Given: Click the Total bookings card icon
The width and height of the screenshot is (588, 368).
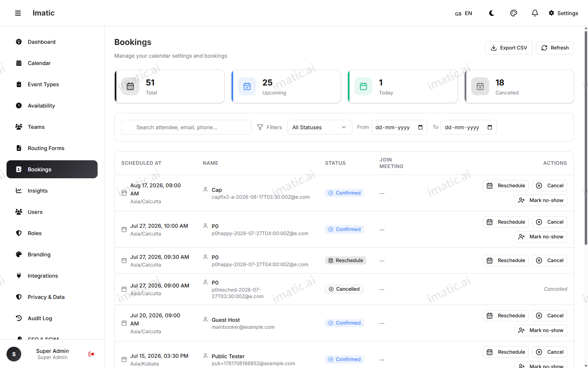Looking at the screenshot, I should pos(130,86).
